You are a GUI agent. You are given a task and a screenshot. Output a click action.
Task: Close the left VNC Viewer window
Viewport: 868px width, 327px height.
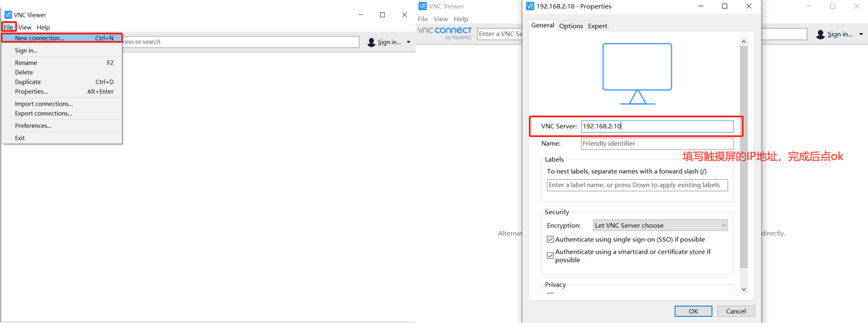(404, 15)
